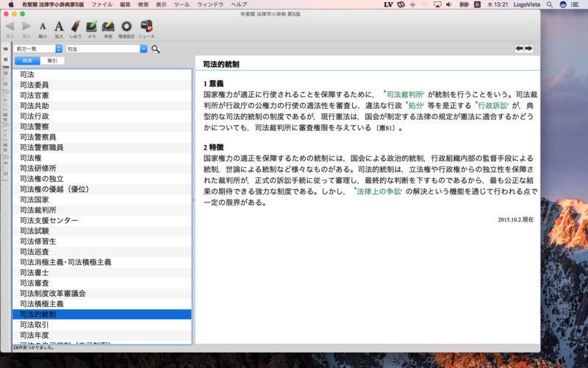Select the 司法警察 entry
Image resolution: width=588 pixels, height=368 pixels.
tap(102, 127)
